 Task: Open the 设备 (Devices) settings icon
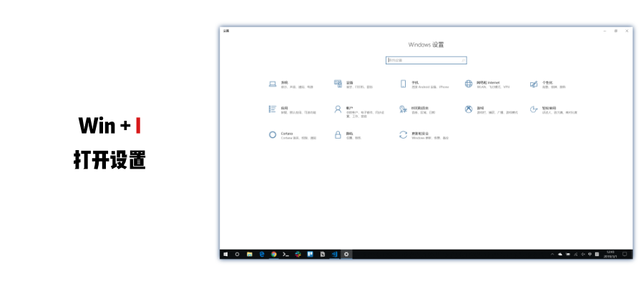point(338,84)
